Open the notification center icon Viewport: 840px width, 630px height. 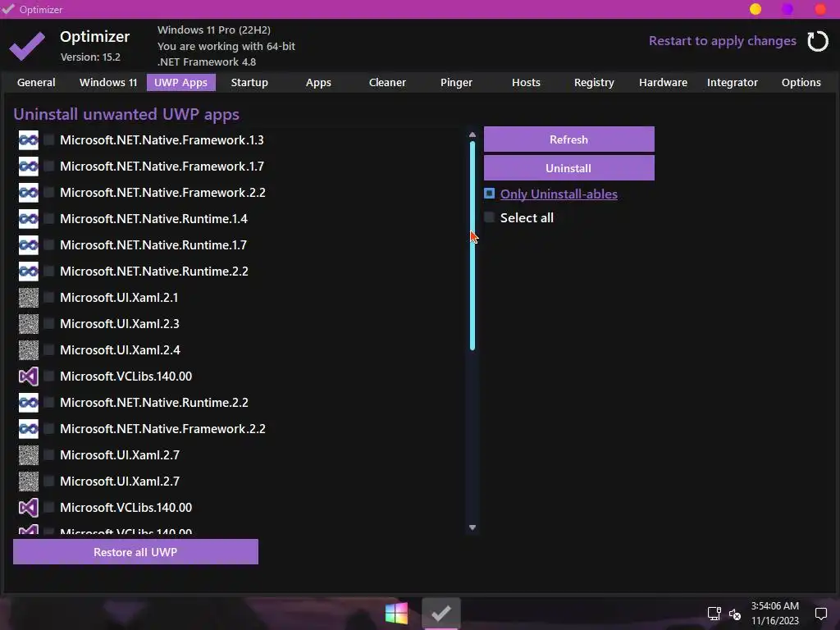coord(820,614)
